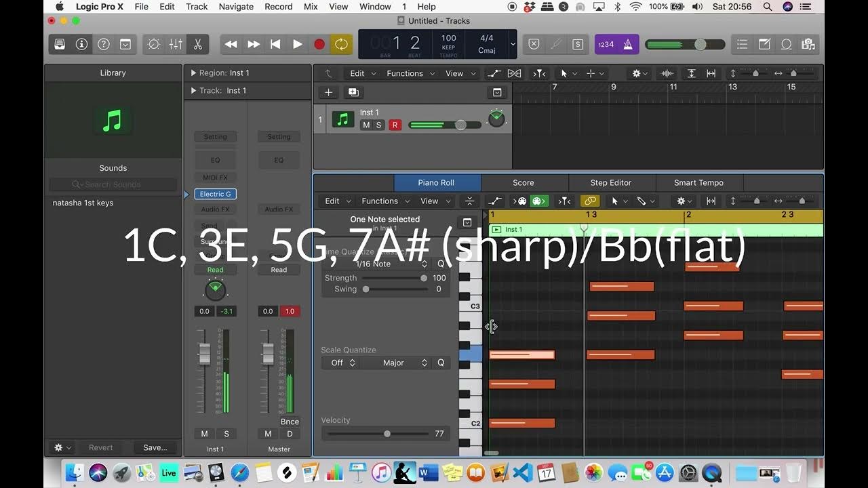Toggle the Inspector info button
The image size is (868, 488).
[x=81, y=44]
